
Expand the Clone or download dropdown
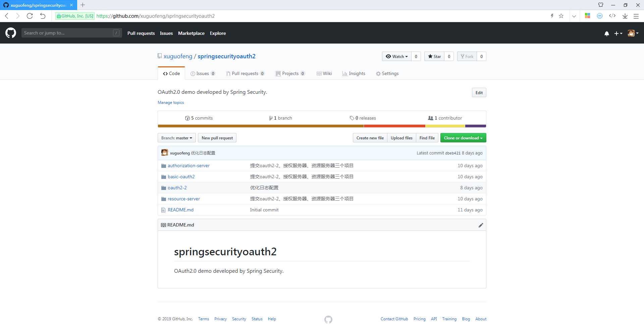point(463,138)
